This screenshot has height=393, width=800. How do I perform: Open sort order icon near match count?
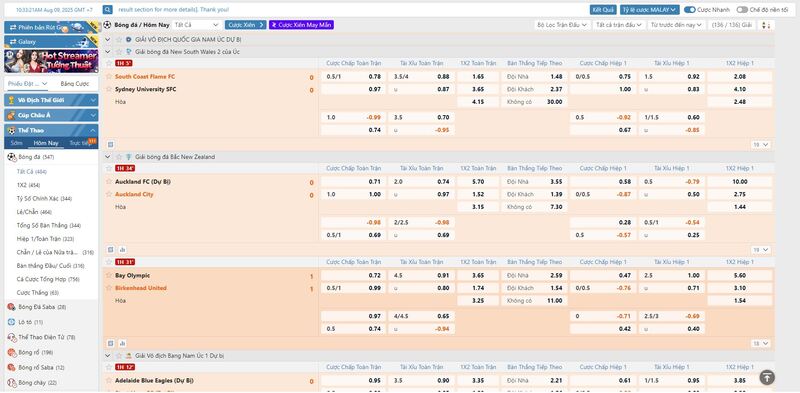point(766,24)
